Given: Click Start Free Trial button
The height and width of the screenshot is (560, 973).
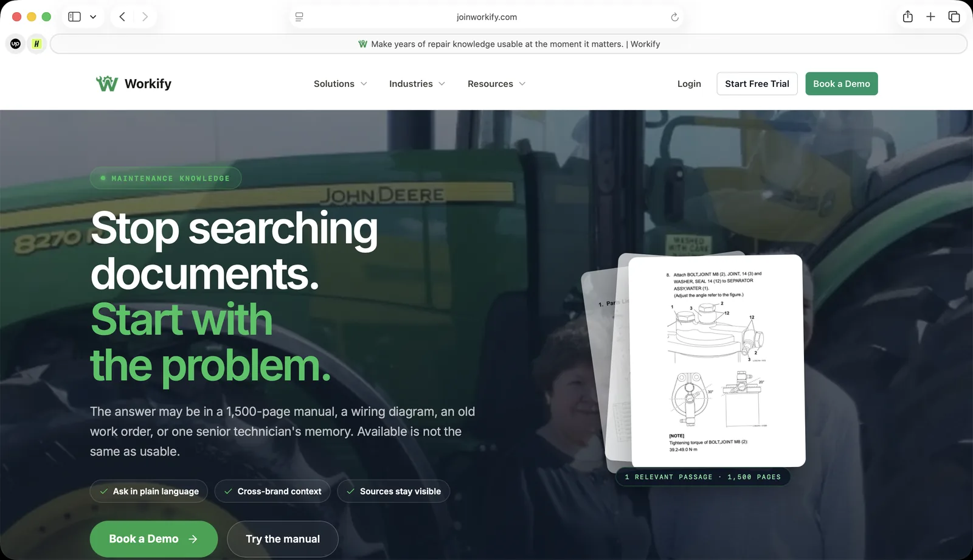Looking at the screenshot, I should [757, 84].
